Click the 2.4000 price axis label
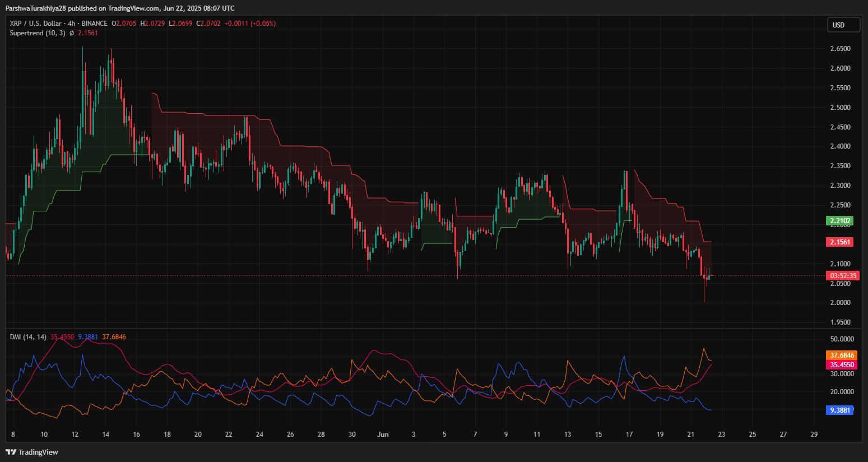 pos(840,146)
